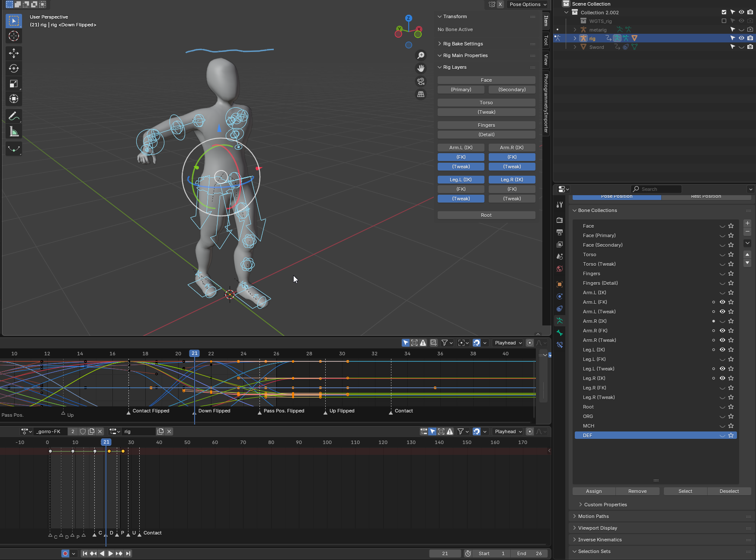Select the Measure tool
Viewport: 756px width, 560px height.
14,132
